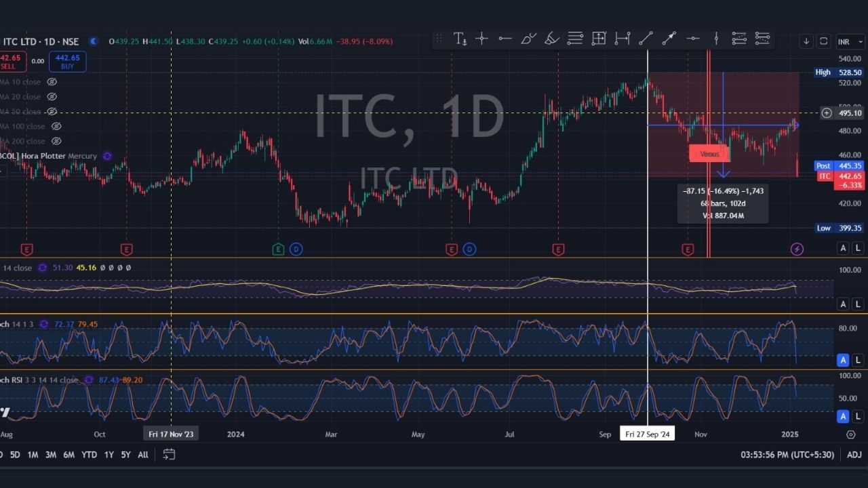Open timezone menu at 03:53:56 PM (UTC+5:30)

click(787, 455)
